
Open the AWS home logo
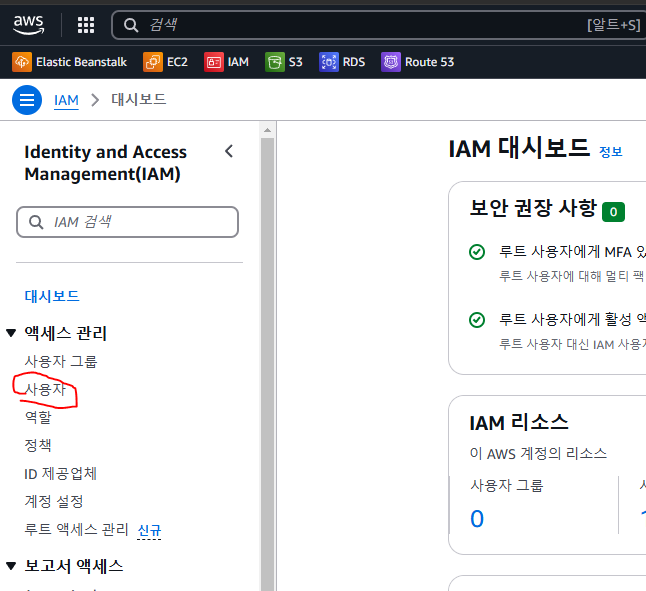[x=28, y=25]
